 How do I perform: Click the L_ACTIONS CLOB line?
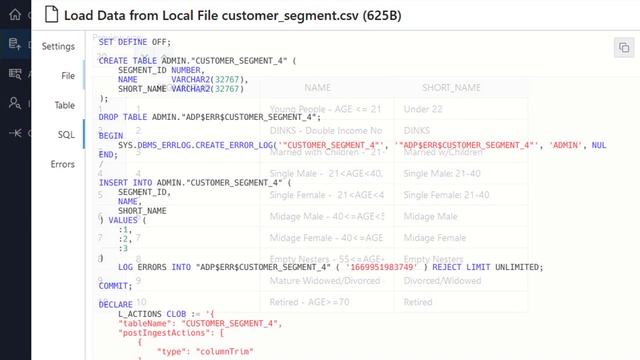click(x=166, y=314)
